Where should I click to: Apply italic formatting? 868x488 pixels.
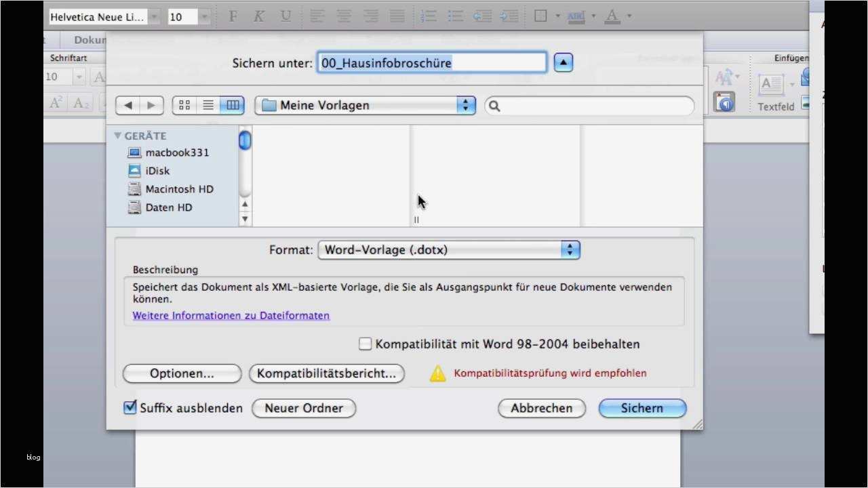(x=259, y=16)
